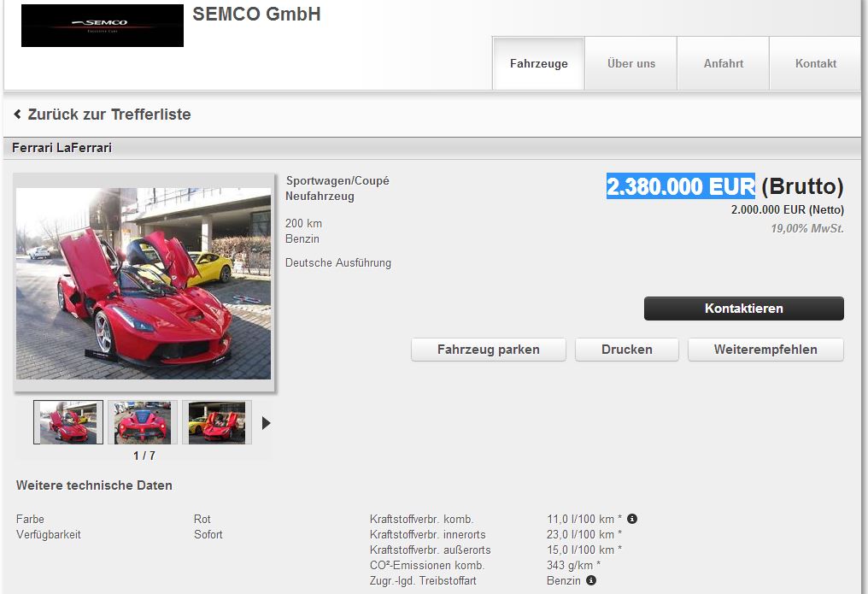868x594 pixels.
Task: Select the first gallery thumbnail
Action: click(x=68, y=422)
